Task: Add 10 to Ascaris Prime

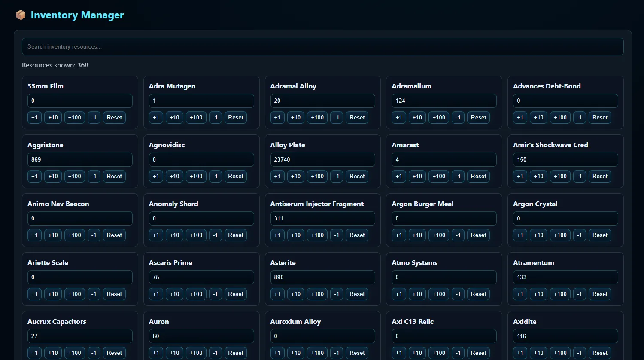Action: [174, 294]
